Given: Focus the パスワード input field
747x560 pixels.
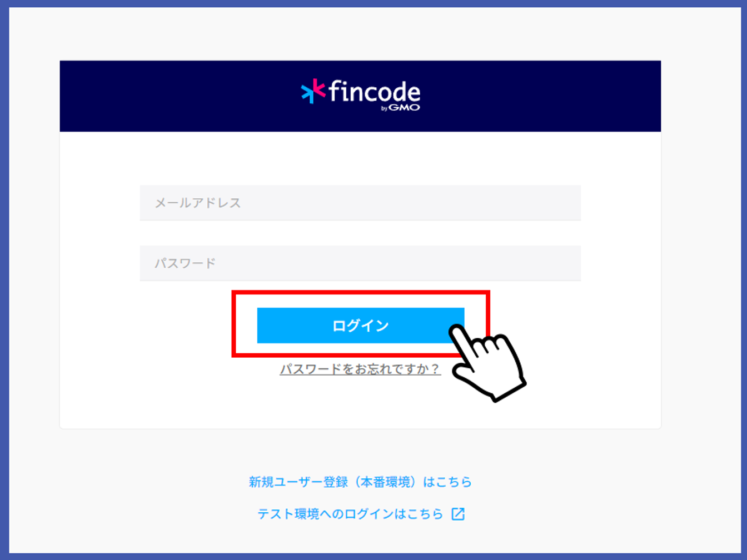Looking at the screenshot, I should (360, 263).
